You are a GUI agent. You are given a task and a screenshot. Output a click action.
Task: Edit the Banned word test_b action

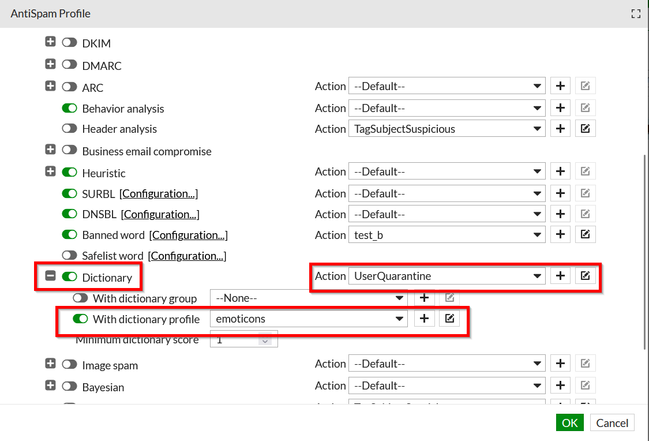click(585, 235)
